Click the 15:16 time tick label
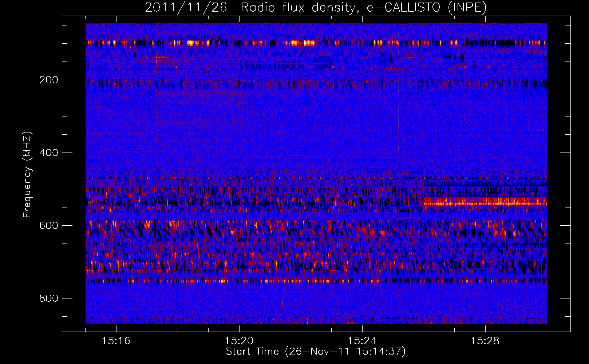Image resolution: width=589 pixels, height=364 pixels. coord(116,341)
